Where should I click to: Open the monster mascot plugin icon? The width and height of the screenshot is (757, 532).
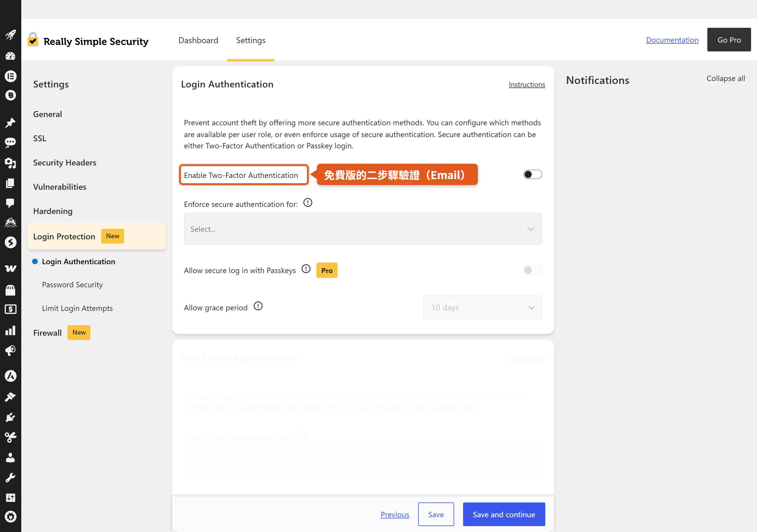point(11,223)
